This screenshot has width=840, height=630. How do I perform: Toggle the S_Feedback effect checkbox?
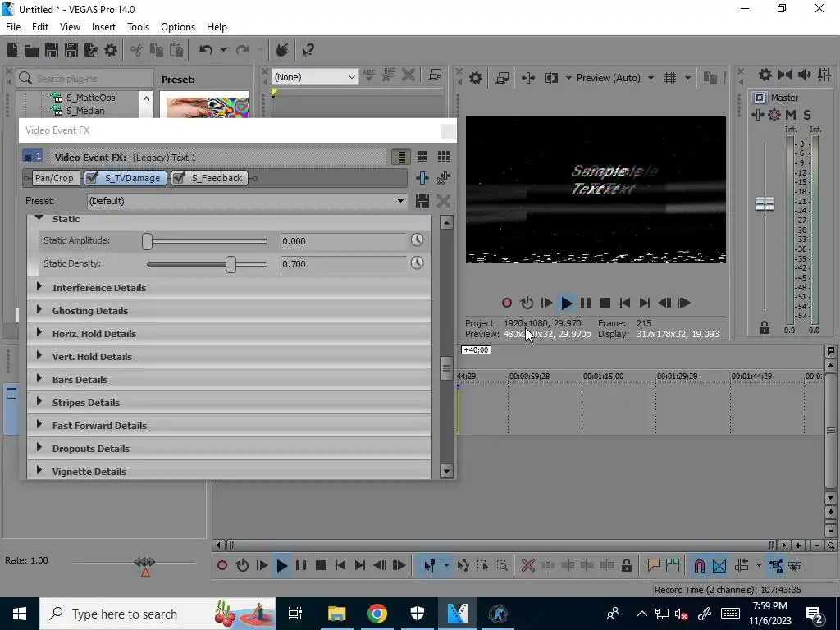(179, 178)
